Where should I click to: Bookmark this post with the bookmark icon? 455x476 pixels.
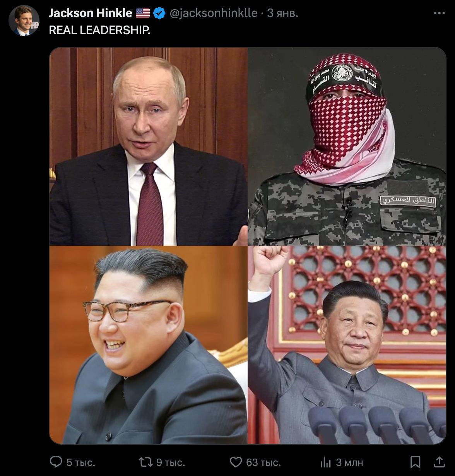pyautogui.click(x=415, y=462)
